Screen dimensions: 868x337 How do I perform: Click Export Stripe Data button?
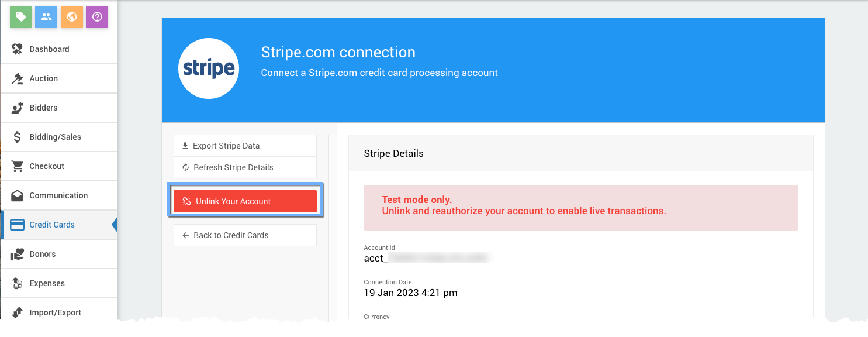[245, 146]
